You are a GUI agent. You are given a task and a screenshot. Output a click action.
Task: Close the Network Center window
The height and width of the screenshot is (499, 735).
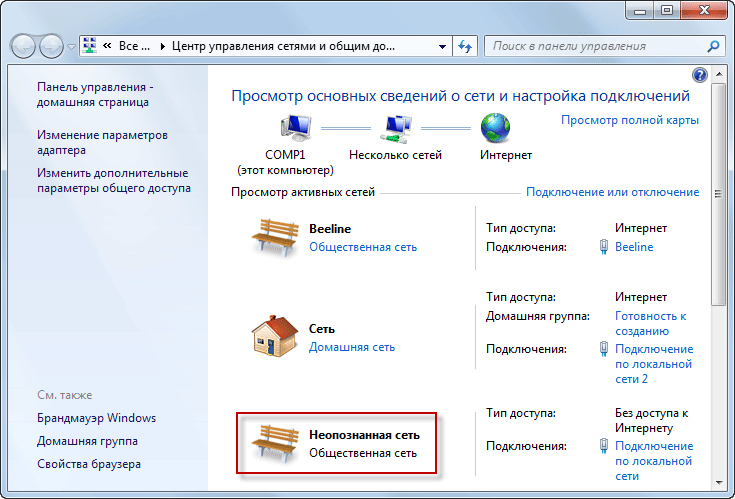(x=703, y=10)
